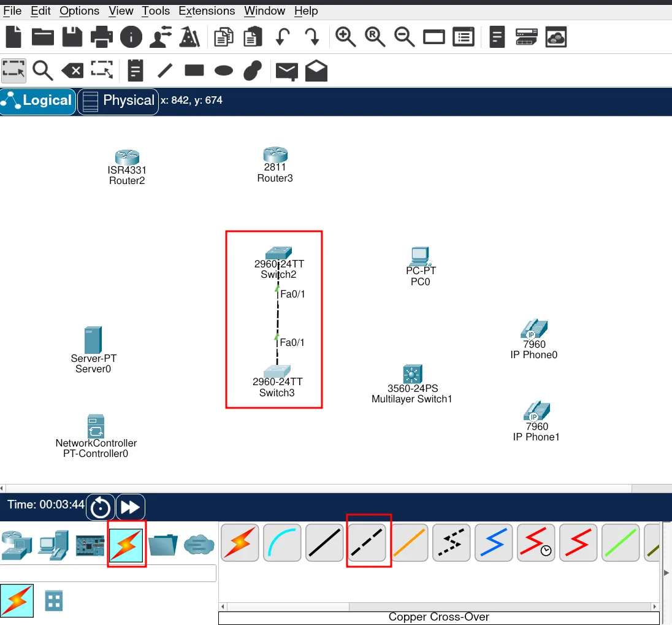Screen dimensions: 672x625
Task: Choose the Inspect magnifier tool
Action: [x=43, y=71]
